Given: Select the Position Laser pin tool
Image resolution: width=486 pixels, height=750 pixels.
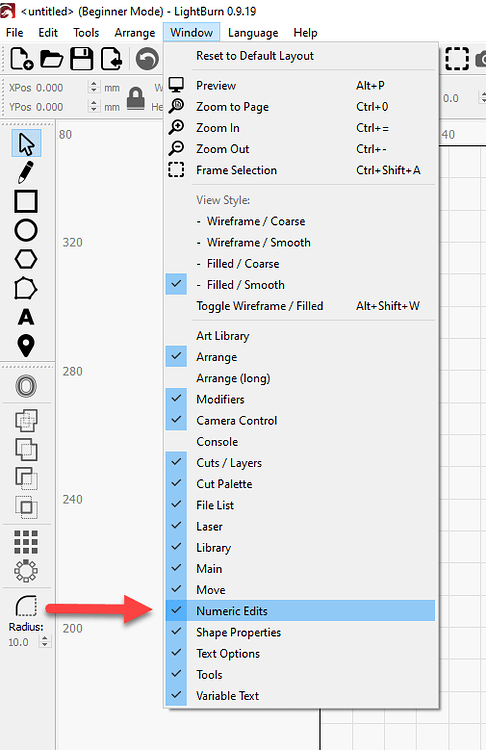Looking at the screenshot, I should 26,346.
